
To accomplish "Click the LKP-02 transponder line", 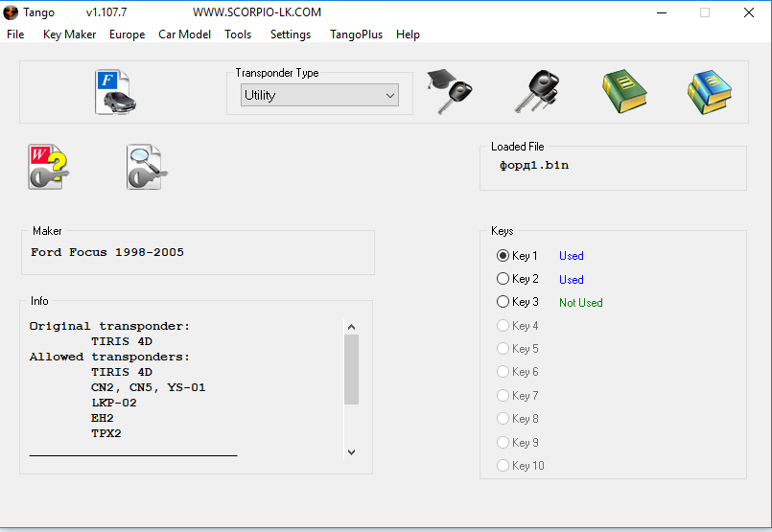I will pyautogui.click(x=114, y=403).
